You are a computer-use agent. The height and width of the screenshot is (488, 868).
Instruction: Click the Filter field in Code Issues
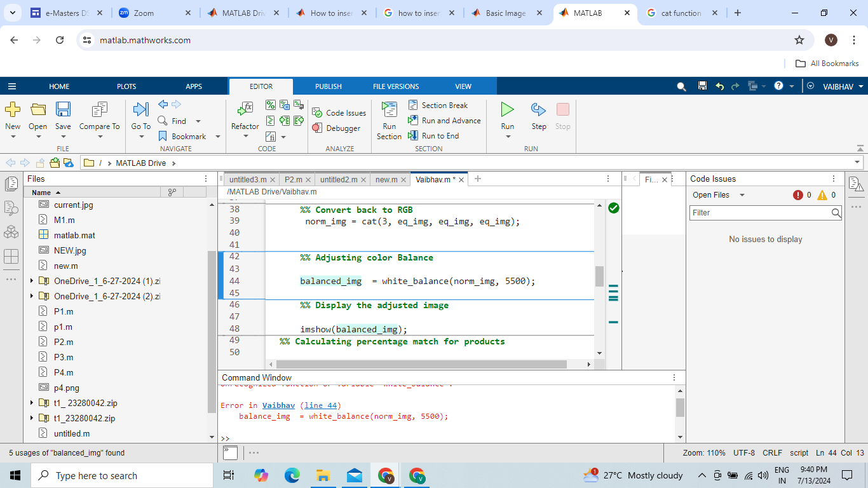pyautogui.click(x=759, y=213)
